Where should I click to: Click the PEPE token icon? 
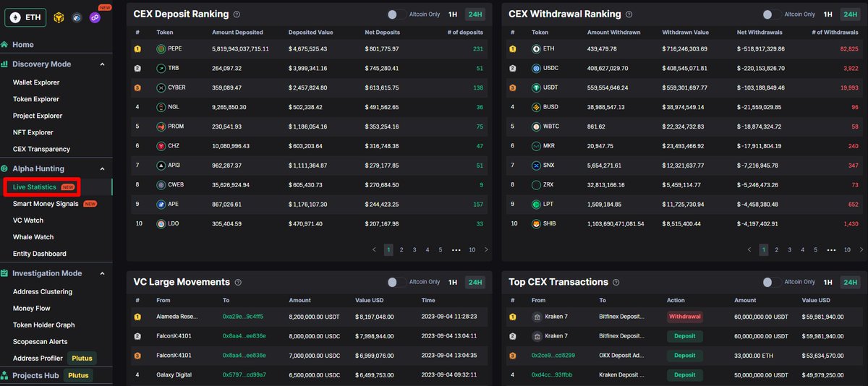point(161,49)
